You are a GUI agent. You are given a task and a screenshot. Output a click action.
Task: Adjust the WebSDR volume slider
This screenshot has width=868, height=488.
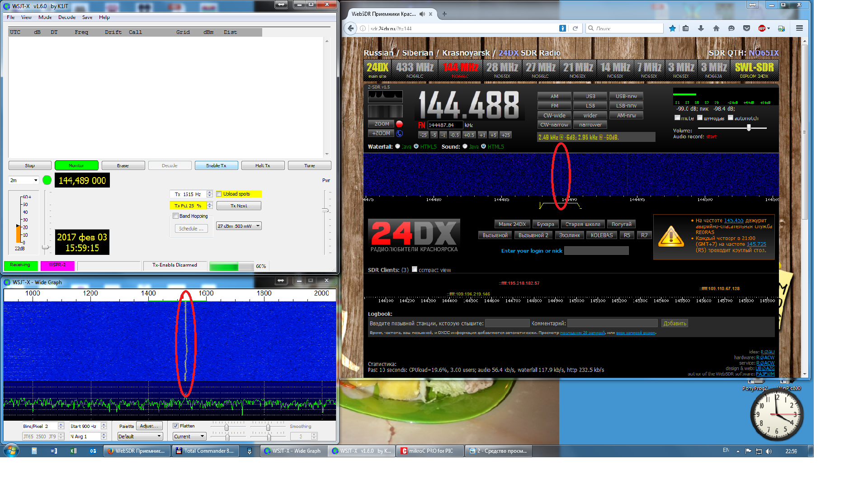(x=749, y=128)
